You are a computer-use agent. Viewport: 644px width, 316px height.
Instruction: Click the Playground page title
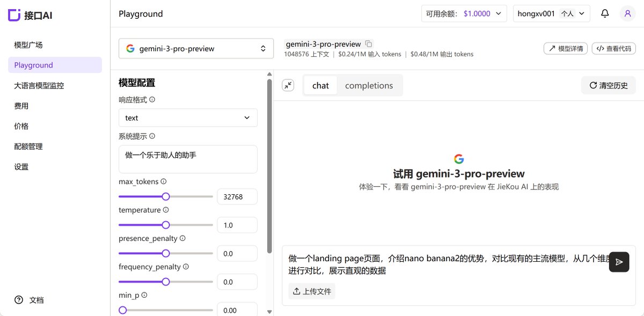pos(141,14)
